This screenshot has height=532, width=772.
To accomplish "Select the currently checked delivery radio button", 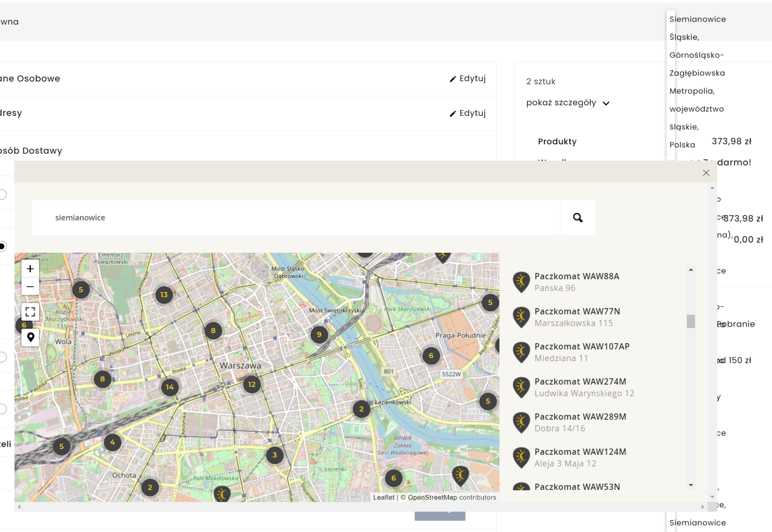I will [x=2, y=246].
